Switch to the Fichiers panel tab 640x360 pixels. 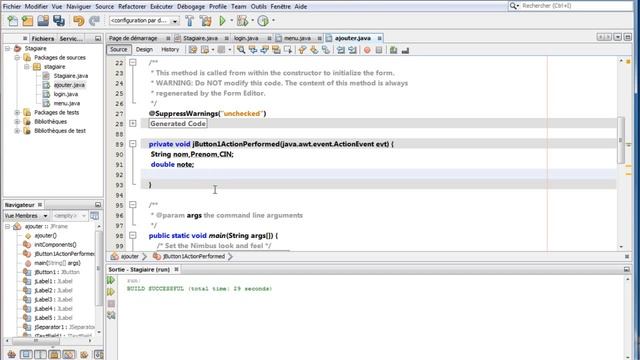click(42, 38)
